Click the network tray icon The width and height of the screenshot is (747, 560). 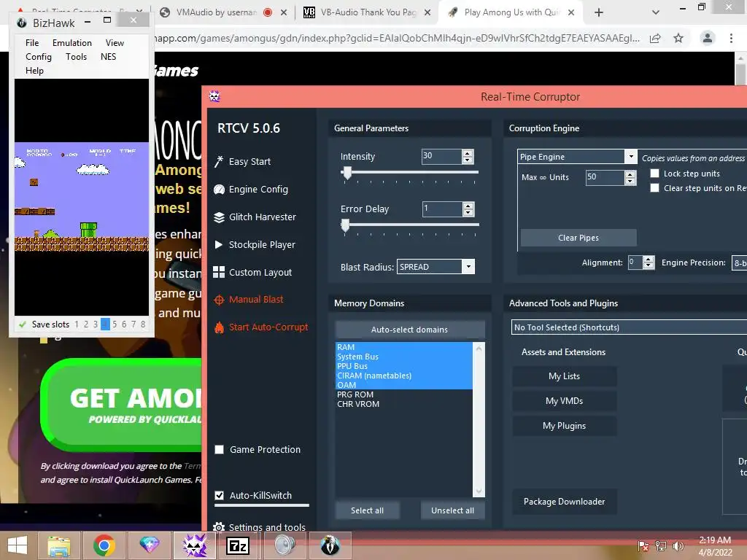tap(661, 546)
